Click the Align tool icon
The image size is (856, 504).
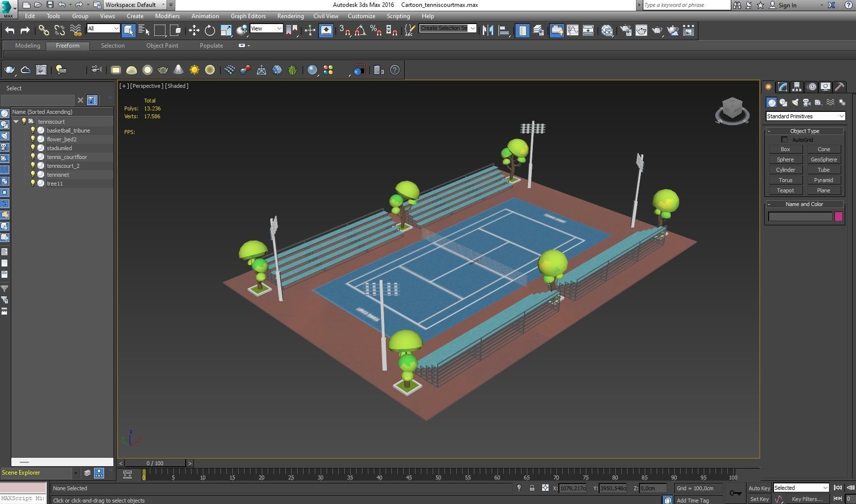504,30
